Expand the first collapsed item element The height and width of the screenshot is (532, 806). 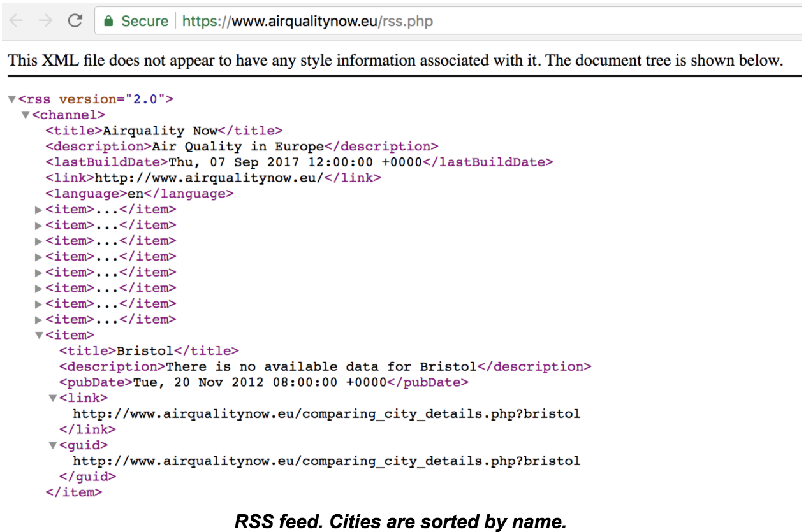[x=39, y=210]
